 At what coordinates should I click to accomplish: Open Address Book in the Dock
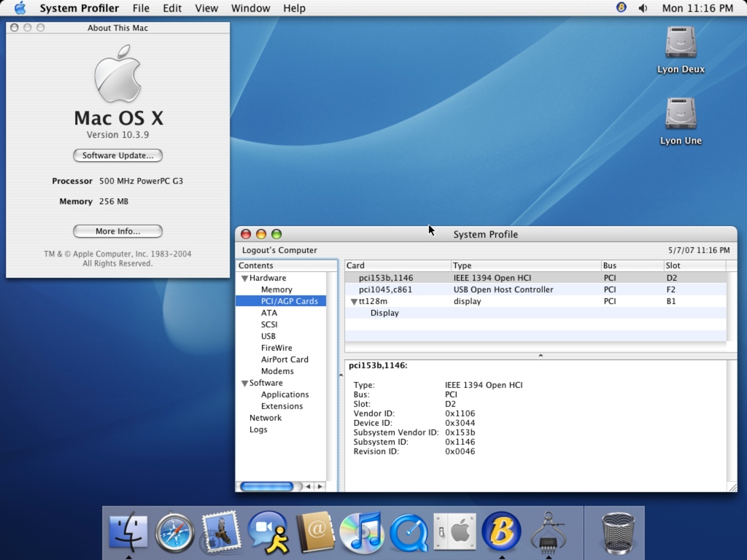315,532
